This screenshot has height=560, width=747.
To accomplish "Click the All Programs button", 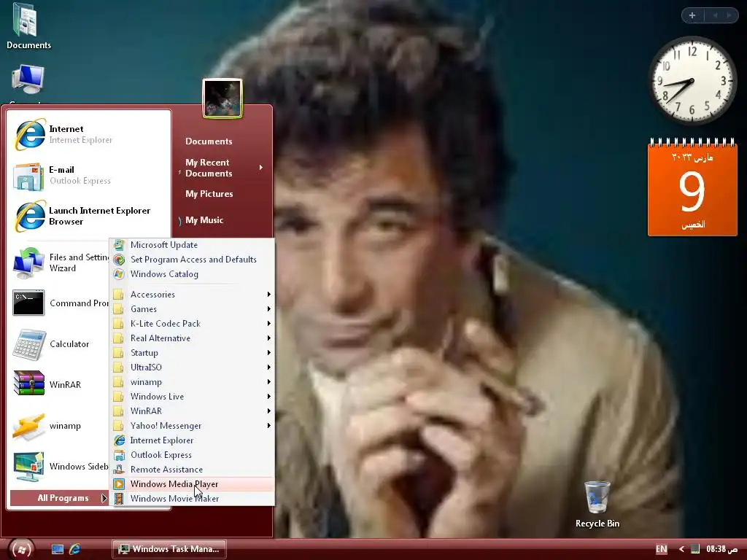I will coord(60,498).
